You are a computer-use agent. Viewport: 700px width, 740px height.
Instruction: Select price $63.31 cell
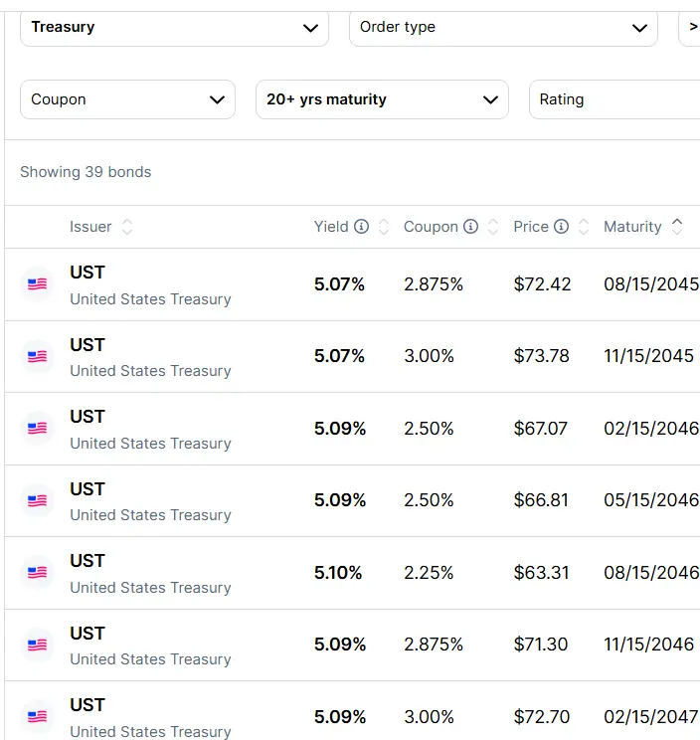542,573
